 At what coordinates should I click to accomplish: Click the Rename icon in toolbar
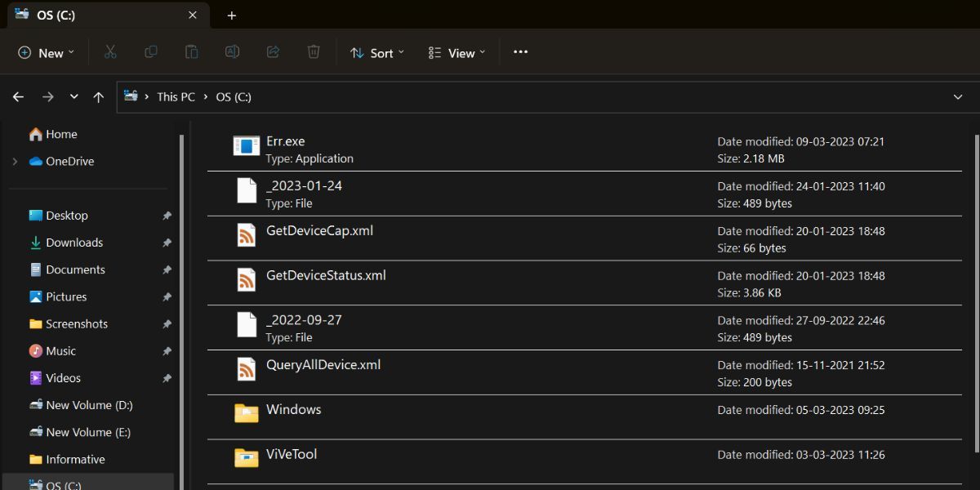[x=232, y=52]
